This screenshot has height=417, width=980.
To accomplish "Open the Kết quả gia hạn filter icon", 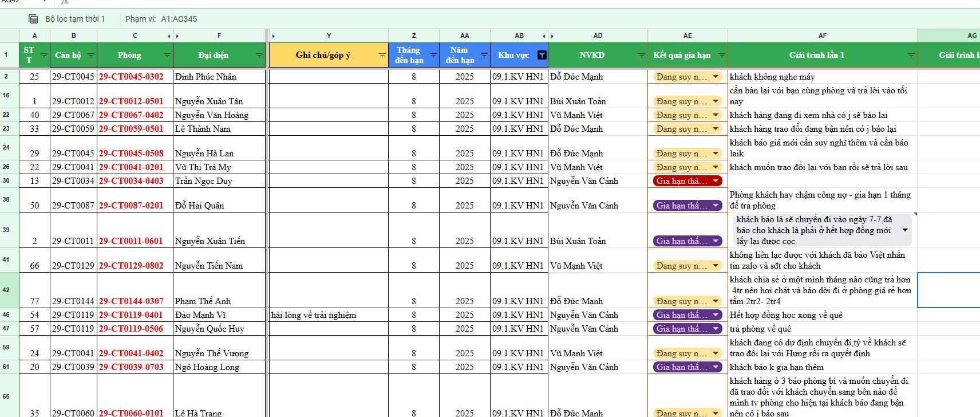I will [x=721, y=56].
